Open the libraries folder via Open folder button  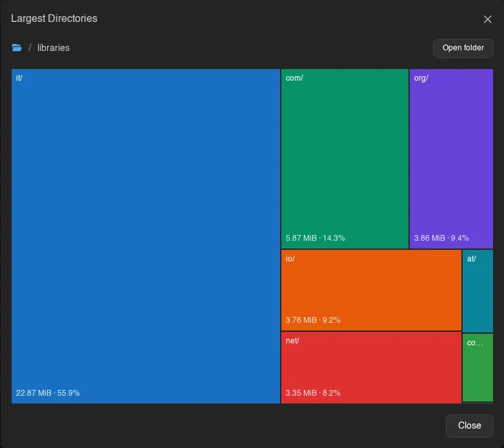point(463,48)
